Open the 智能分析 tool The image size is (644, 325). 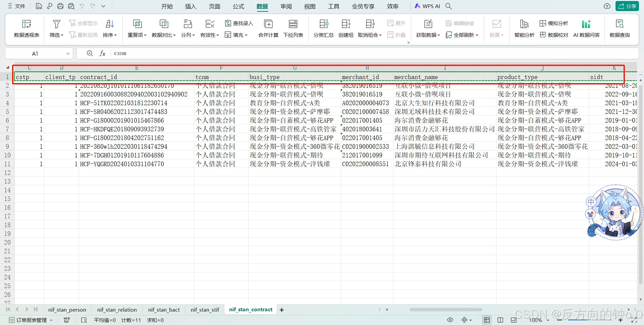(x=524, y=28)
